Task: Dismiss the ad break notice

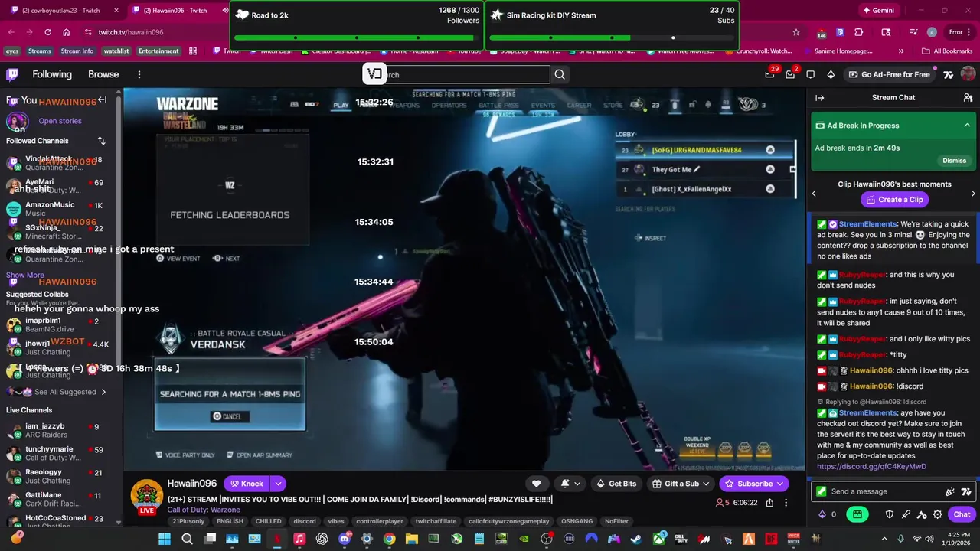Action: (x=954, y=161)
